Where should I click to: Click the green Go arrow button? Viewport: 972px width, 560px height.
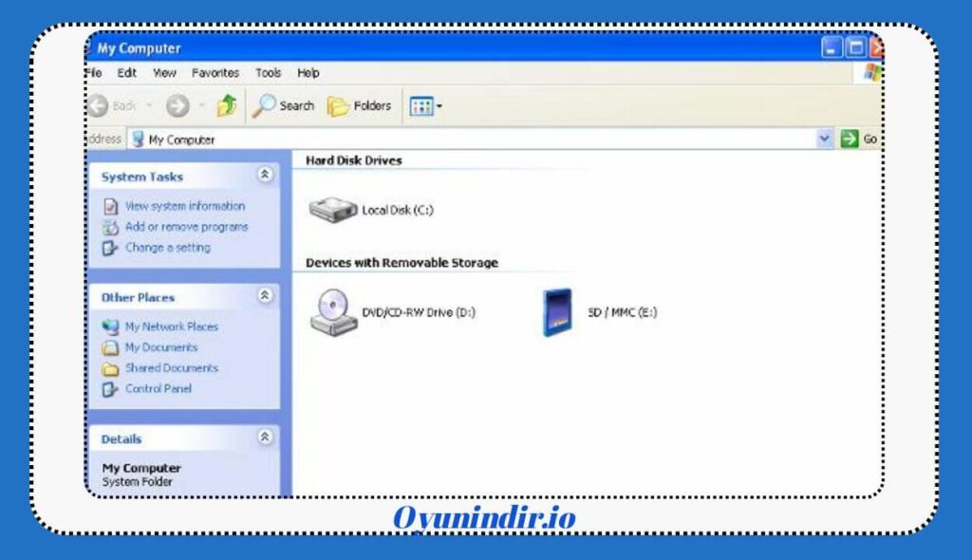point(849,139)
